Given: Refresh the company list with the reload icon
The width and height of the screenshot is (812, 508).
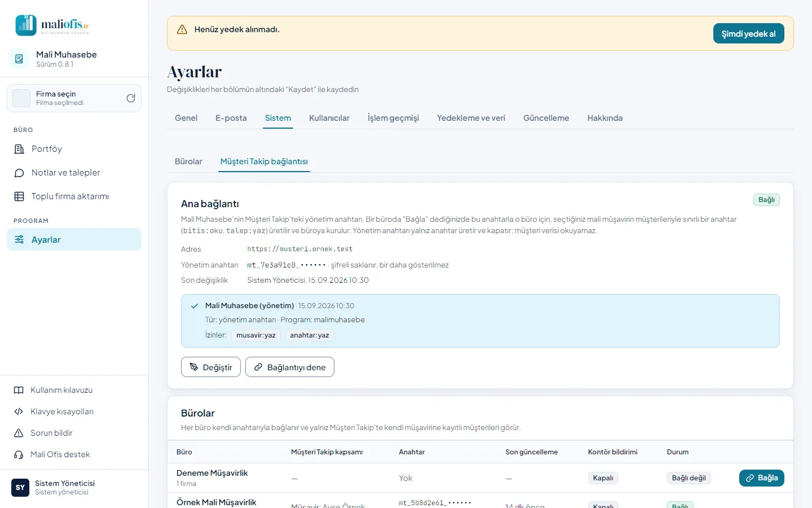Looking at the screenshot, I should (131, 98).
